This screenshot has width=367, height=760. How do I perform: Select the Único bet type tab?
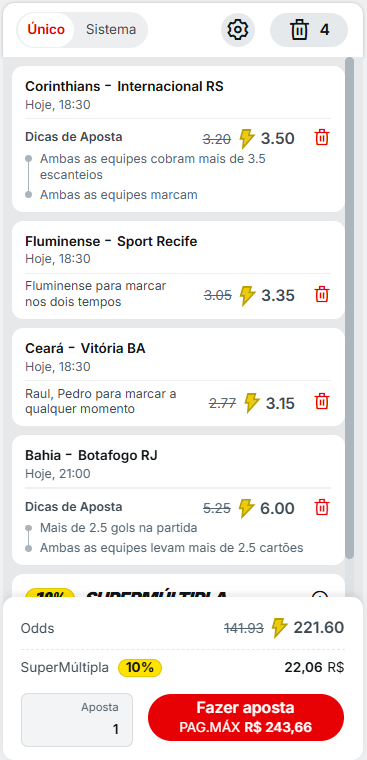tap(46, 30)
